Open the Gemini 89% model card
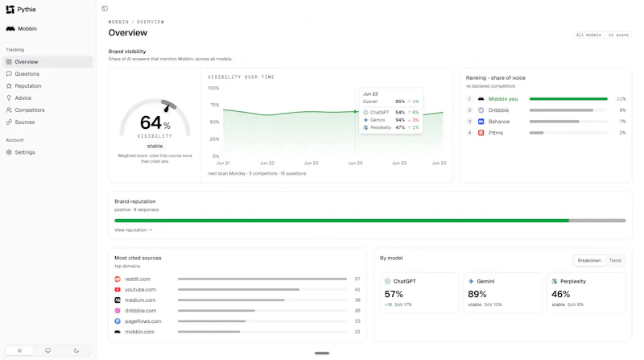The width and height of the screenshot is (644, 360). pos(502,292)
